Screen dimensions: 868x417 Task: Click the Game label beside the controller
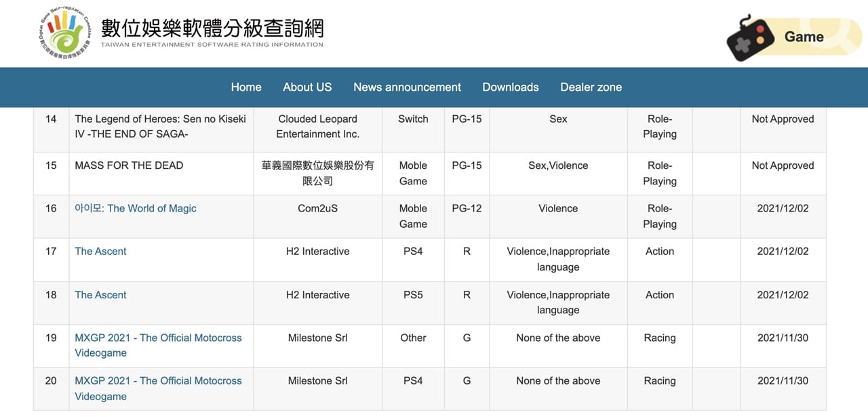(x=804, y=37)
